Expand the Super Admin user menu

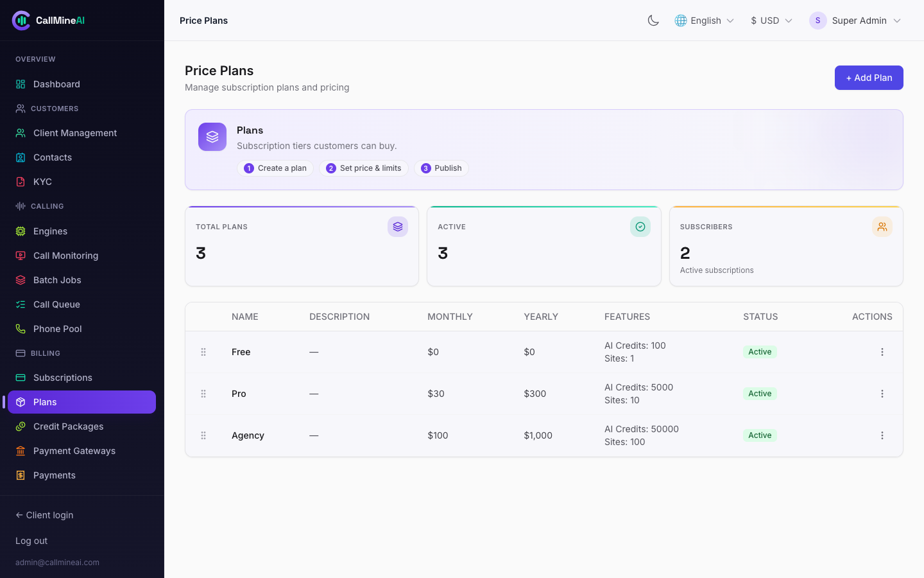pyautogui.click(x=855, y=21)
